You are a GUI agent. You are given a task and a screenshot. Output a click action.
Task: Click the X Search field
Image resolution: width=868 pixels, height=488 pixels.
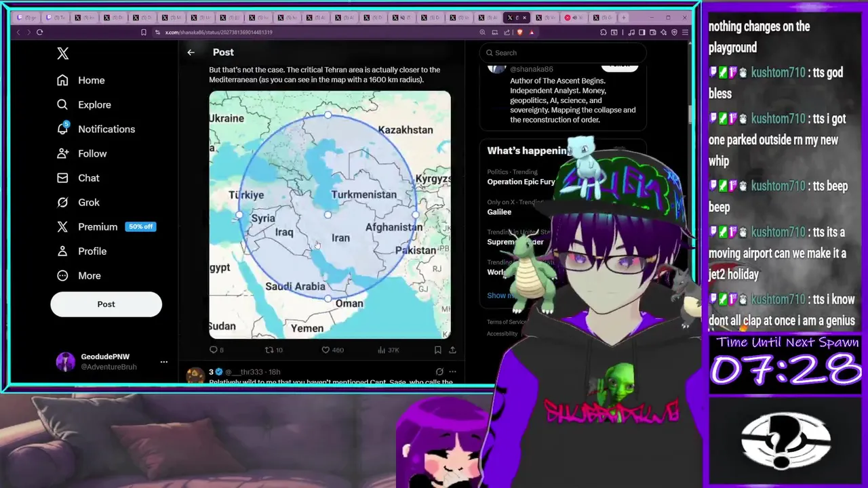562,53
